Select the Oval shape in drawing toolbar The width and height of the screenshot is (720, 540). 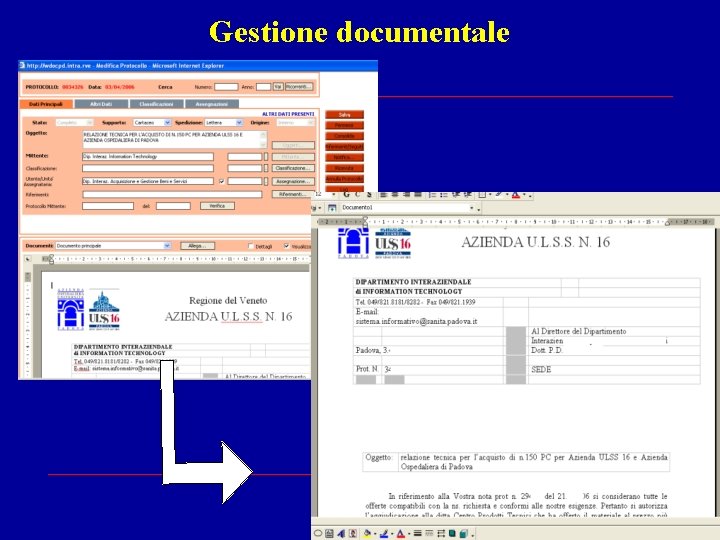pos(318,533)
